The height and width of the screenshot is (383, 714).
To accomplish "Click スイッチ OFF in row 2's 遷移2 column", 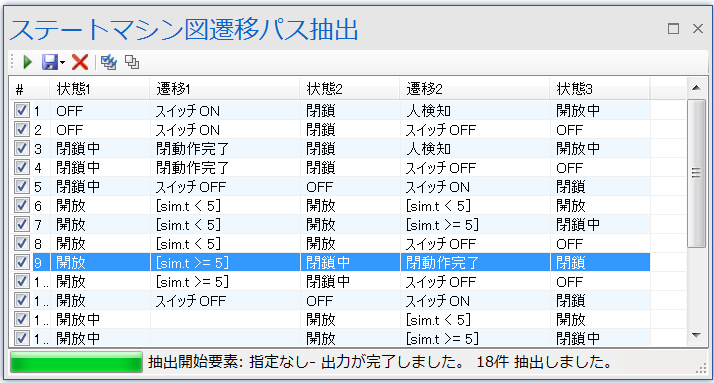I will [440, 130].
